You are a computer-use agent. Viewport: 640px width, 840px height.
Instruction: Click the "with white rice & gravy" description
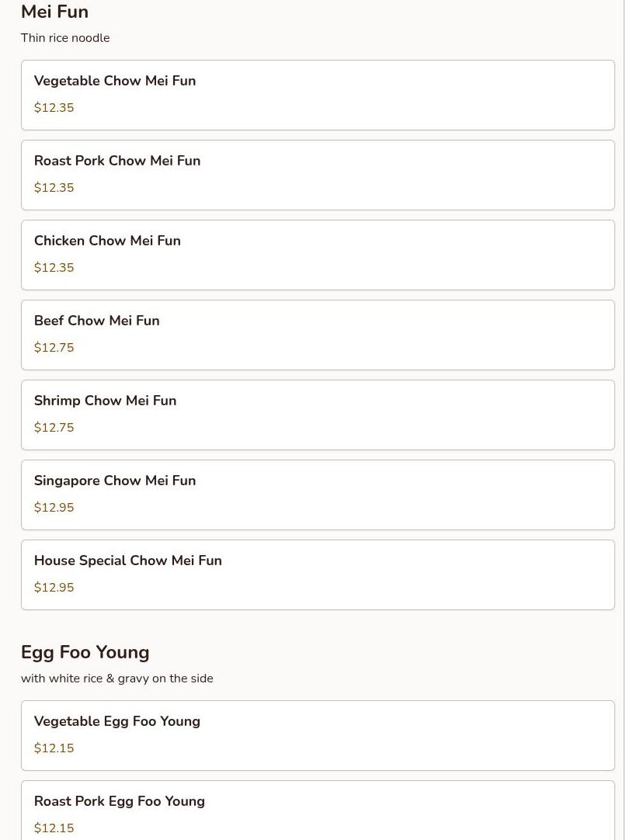pyautogui.click(x=117, y=679)
